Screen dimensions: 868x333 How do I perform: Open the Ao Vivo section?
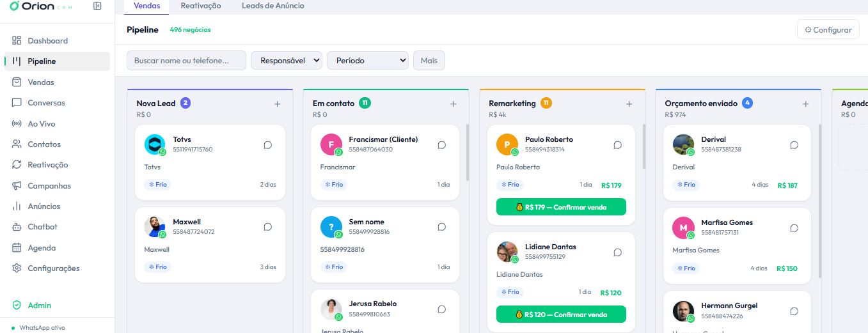pos(57,123)
